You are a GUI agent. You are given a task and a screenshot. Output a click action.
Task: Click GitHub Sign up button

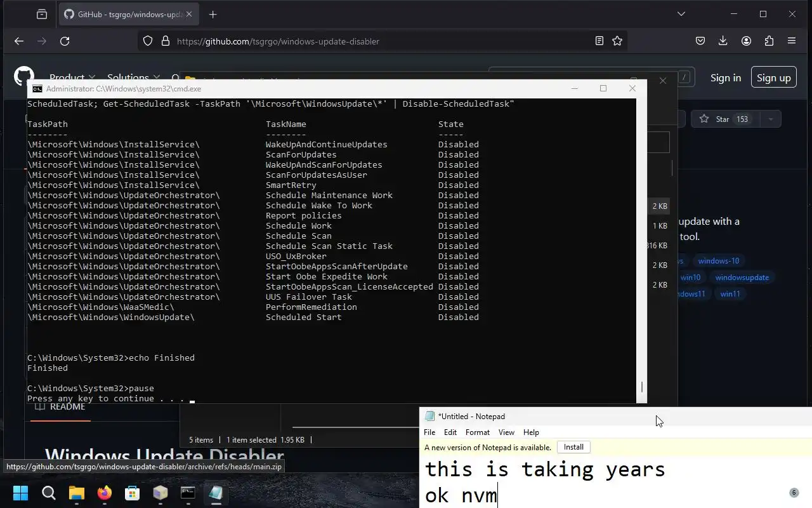773,77
